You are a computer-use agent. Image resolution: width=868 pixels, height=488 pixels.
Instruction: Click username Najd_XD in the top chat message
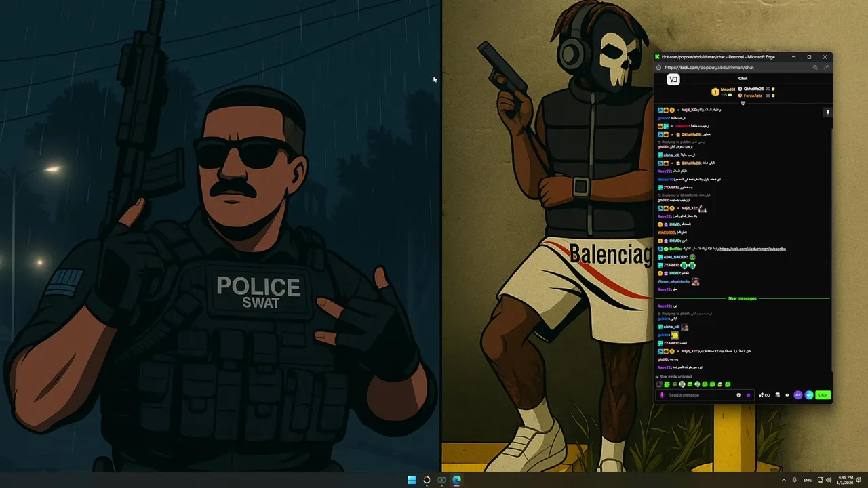coord(689,110)
